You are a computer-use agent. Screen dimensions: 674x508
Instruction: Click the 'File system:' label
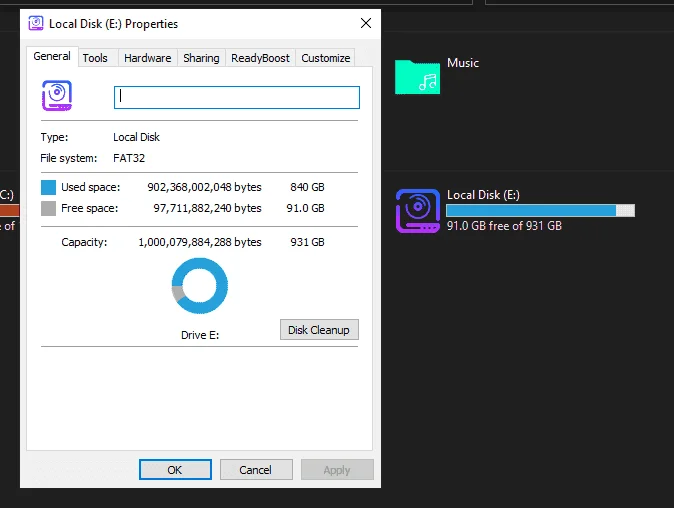pyautogui.click(x=69, y=158)
